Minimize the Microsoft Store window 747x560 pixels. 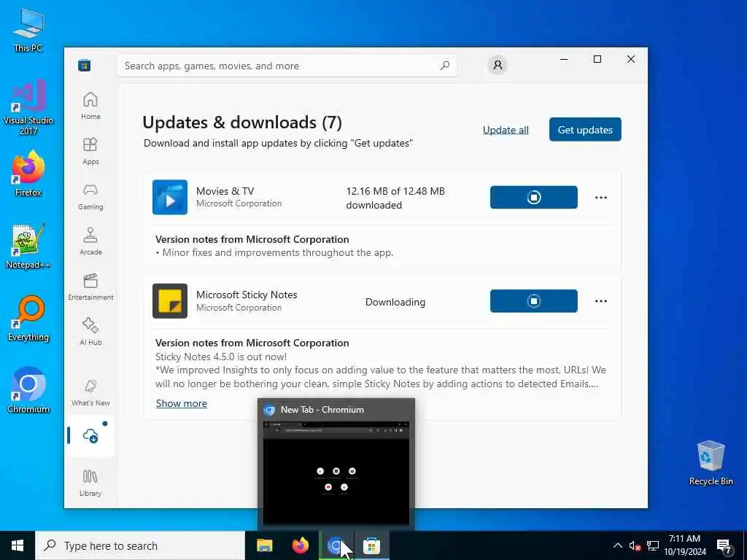(564, 59)
